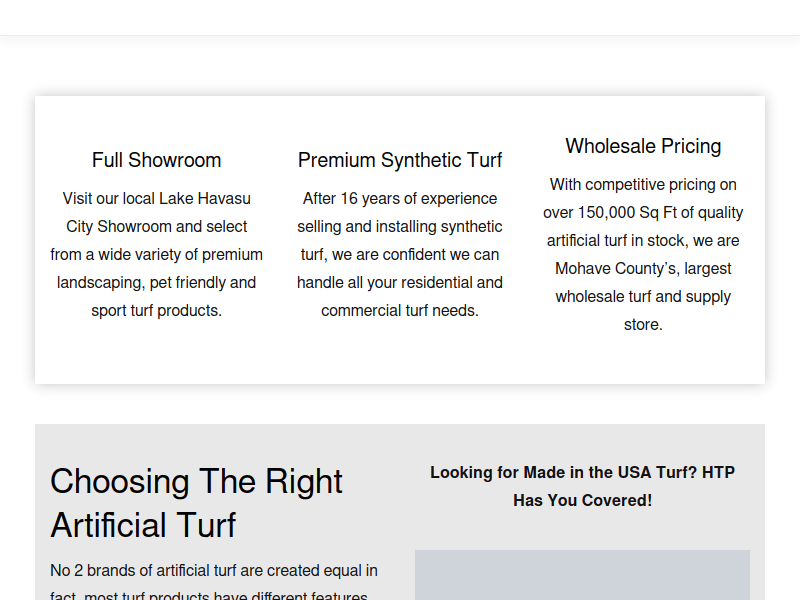Click the 'landscaping, pet friendly and' text line

pyautogui.click(x=157, y=282)
